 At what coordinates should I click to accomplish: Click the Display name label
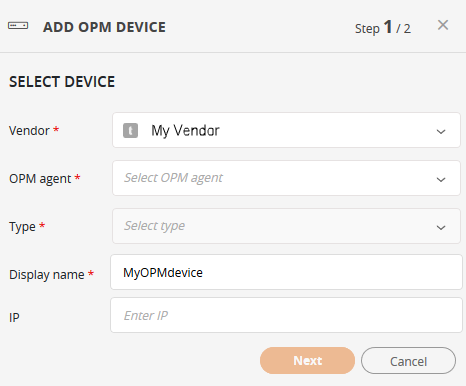[x=47, y=275]
